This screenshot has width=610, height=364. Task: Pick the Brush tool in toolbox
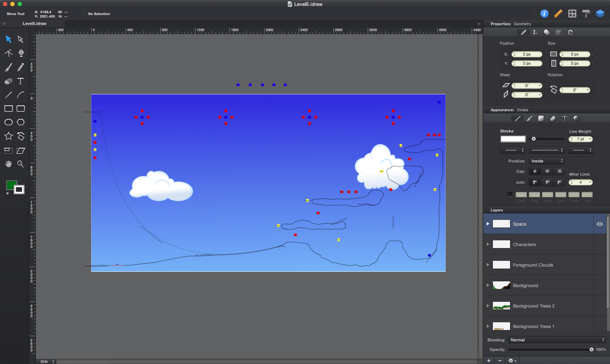tap(8, 67)
